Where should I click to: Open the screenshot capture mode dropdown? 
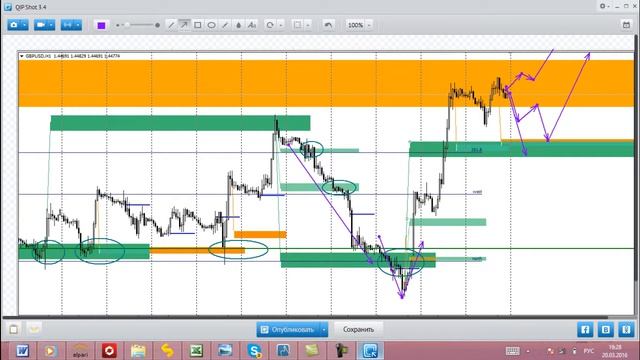[24, 25]
